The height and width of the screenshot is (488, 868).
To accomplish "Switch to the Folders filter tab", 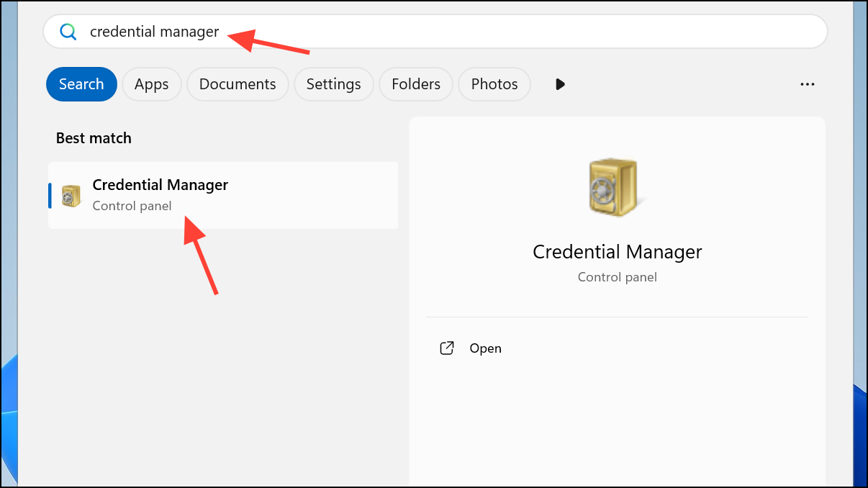I will pyautogui.click(x=416, y=84).
